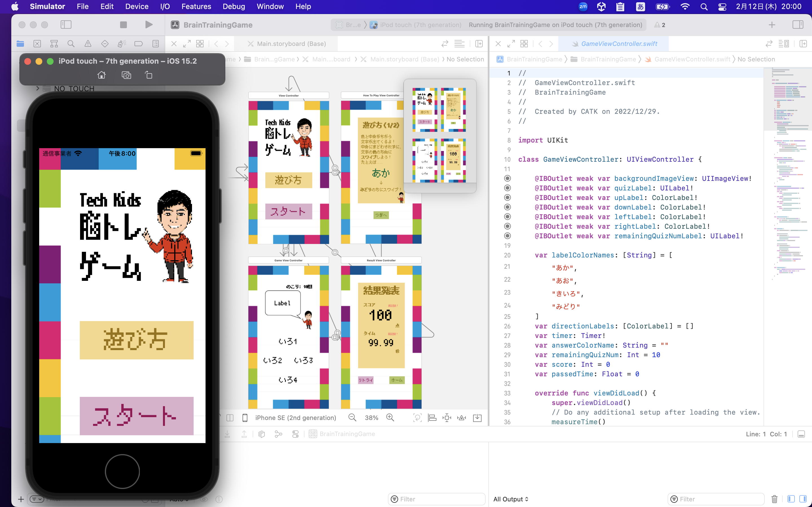Viewport: 812px width, 507px height.
Task: Zoom out on the storyboard canvas
Action: pyautogui.click(x=352, y=417)
